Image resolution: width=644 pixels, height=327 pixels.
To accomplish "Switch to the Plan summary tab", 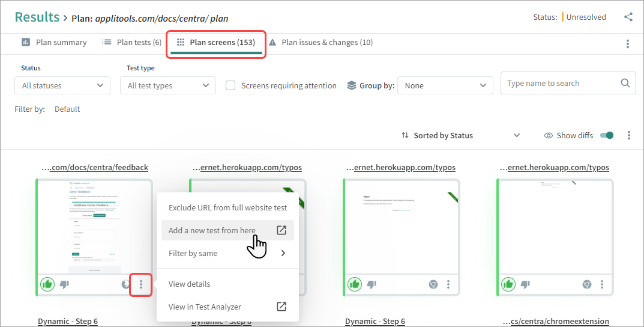I will [54, 43].
